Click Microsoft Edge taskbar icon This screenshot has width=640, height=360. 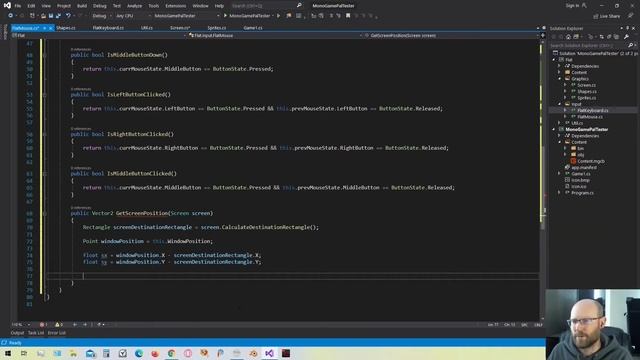(139, 353)
